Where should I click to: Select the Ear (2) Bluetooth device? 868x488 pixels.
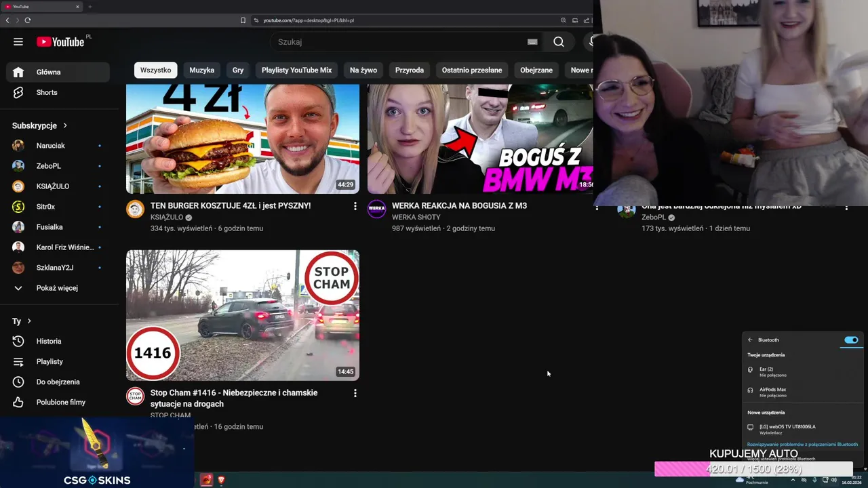tap(802, 371)
